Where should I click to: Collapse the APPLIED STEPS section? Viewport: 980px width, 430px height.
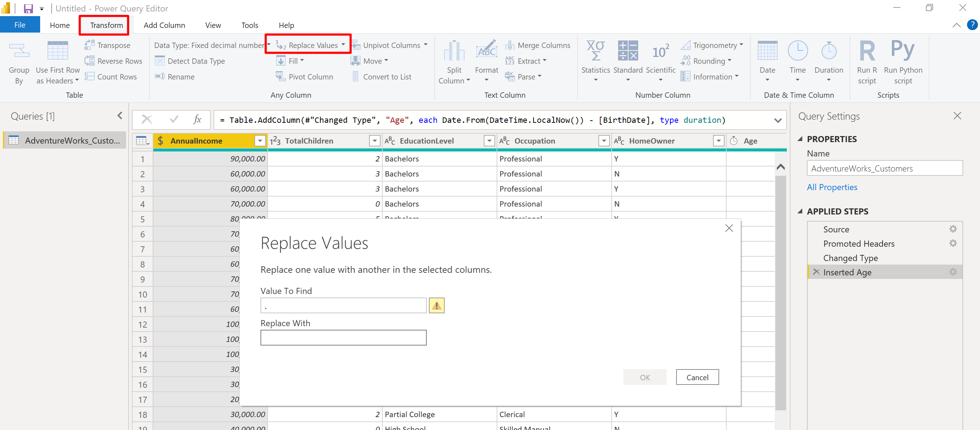(x=800, y=211)
